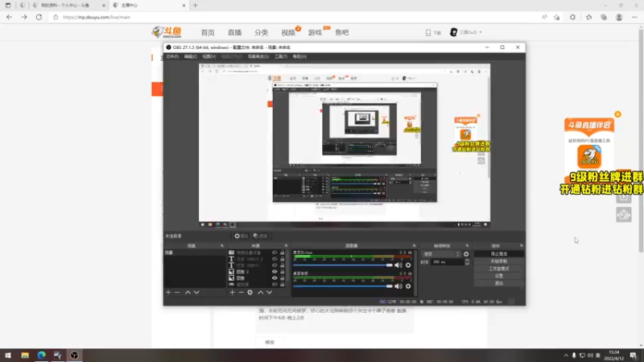Move source up in Sources panel

(x=260, y=292)
